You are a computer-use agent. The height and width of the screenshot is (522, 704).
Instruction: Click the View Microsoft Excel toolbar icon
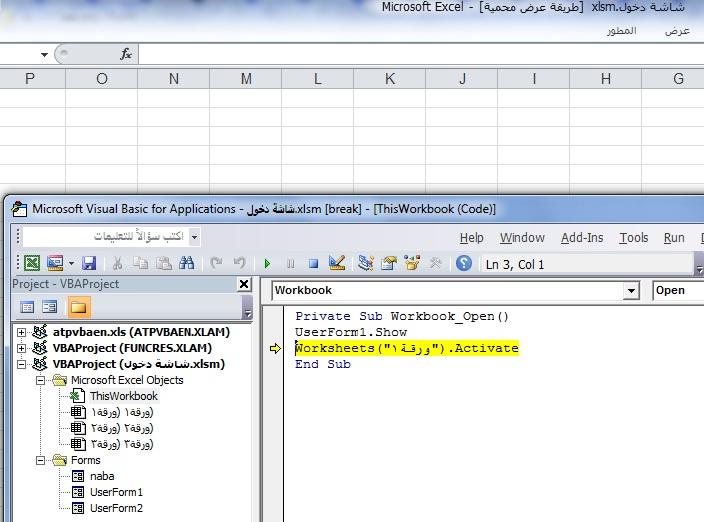coord(32,263)
